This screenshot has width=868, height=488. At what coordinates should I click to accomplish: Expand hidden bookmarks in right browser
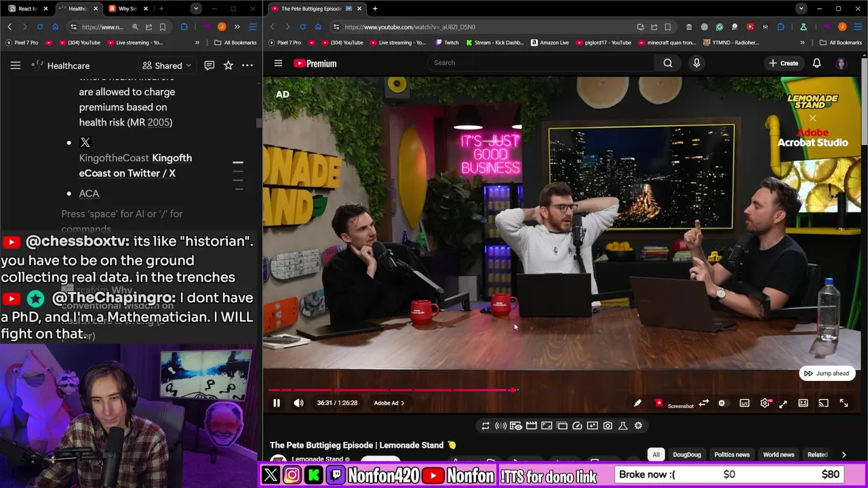802,43
